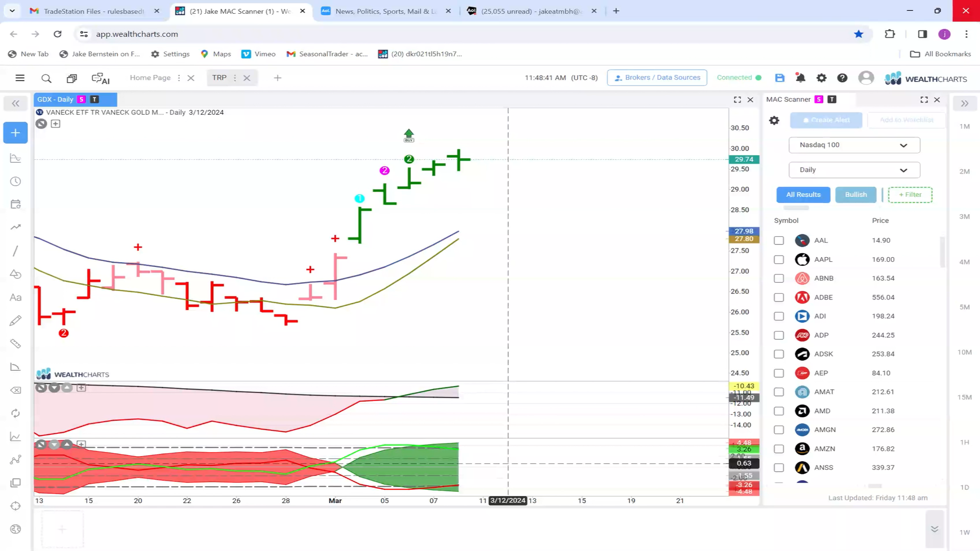
Task: Switch to the TRP workspace tab
Action: click(219, 78)
